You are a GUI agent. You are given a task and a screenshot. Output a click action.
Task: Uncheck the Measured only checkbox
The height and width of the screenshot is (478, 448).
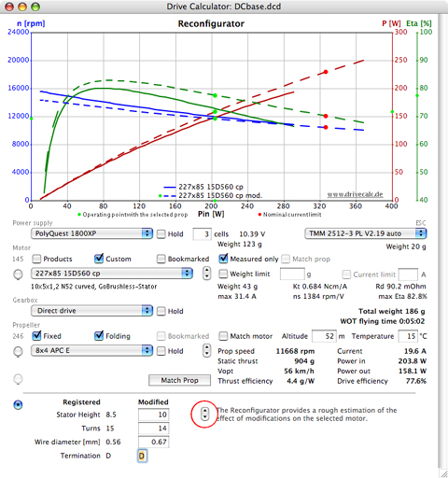pyautogui.click(x=223, y=258)
